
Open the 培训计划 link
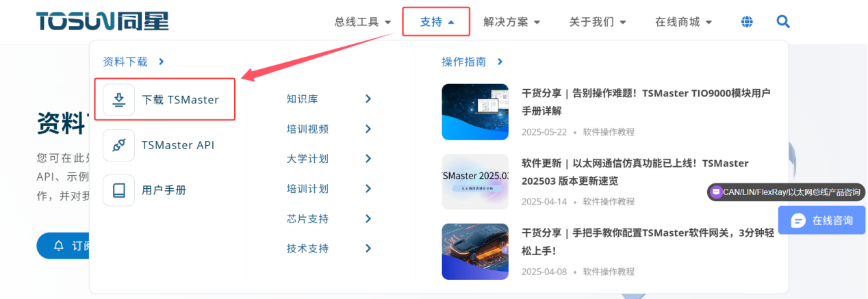click(x=307, y=189)
